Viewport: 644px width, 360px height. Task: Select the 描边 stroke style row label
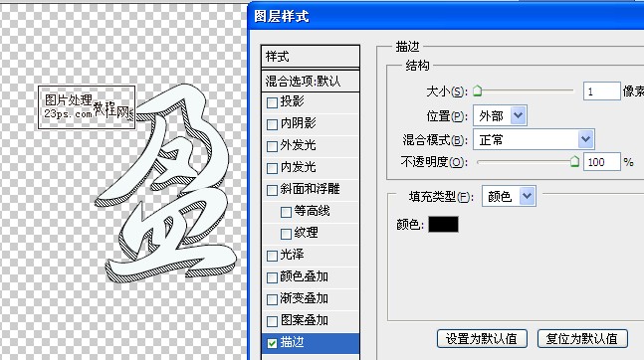pos(292,342)
